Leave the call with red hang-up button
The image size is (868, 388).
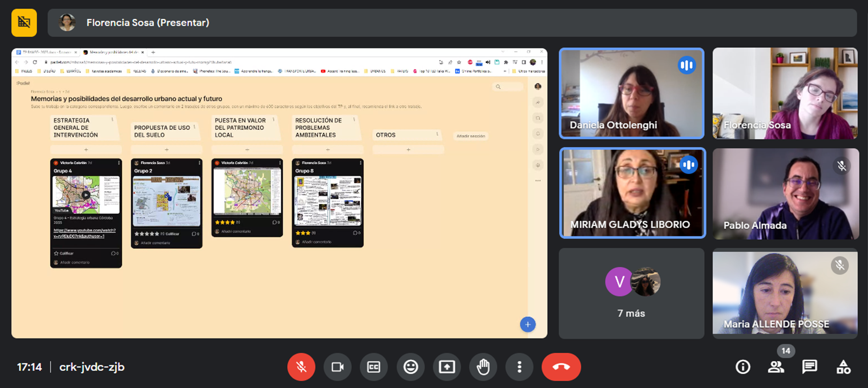(x=561, y=367)
